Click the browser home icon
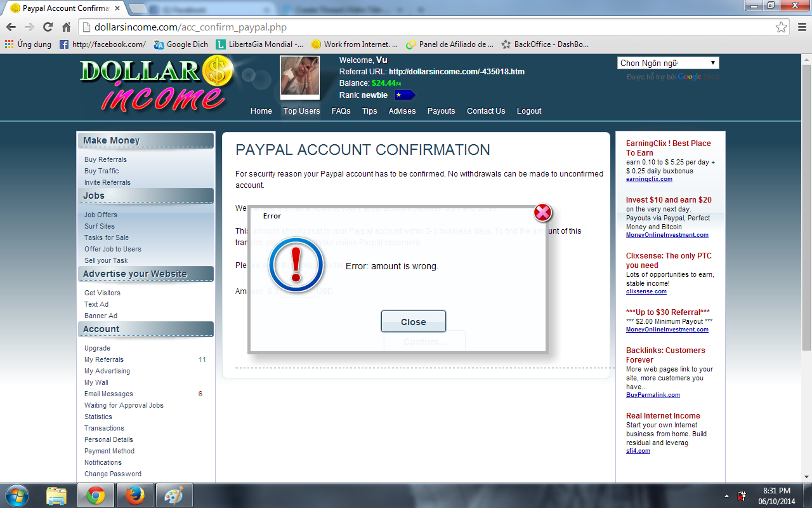Viewport: 812px width, 508px height. coord(66,27)
